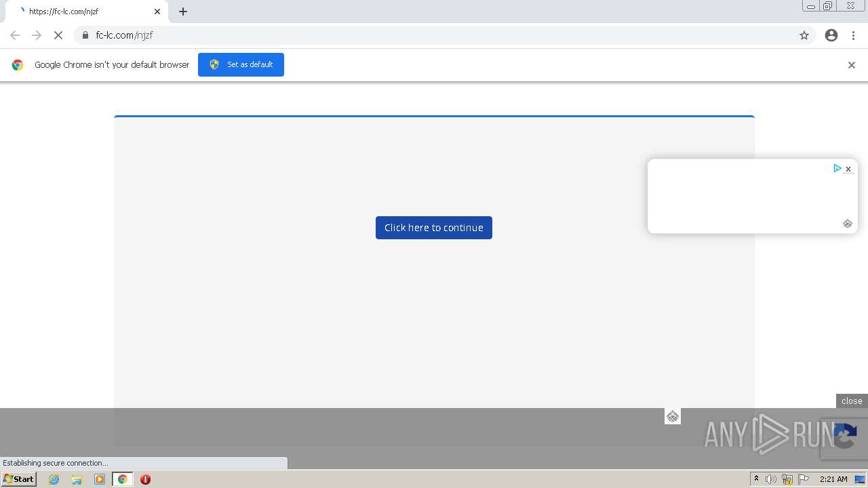Screen dimensions: 868x488
Task: Click the address bar URL
Action: coord(124,35)
